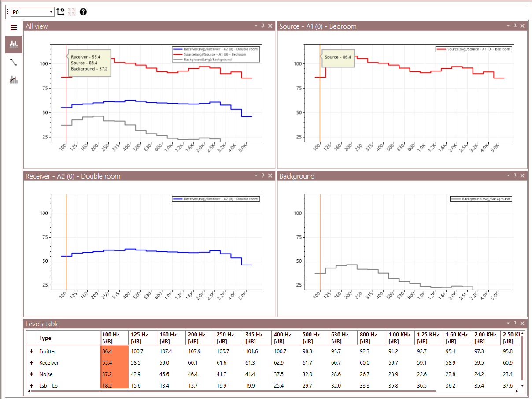Expand the Noise row
Screen dimensions: 532x399
coord(31,374)
